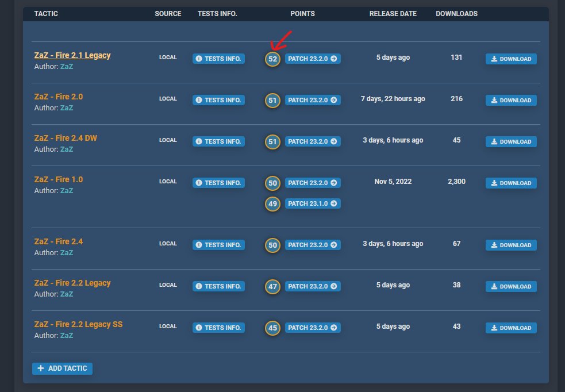Click author ZaZ under Fire 2.0

coord(67,107)
